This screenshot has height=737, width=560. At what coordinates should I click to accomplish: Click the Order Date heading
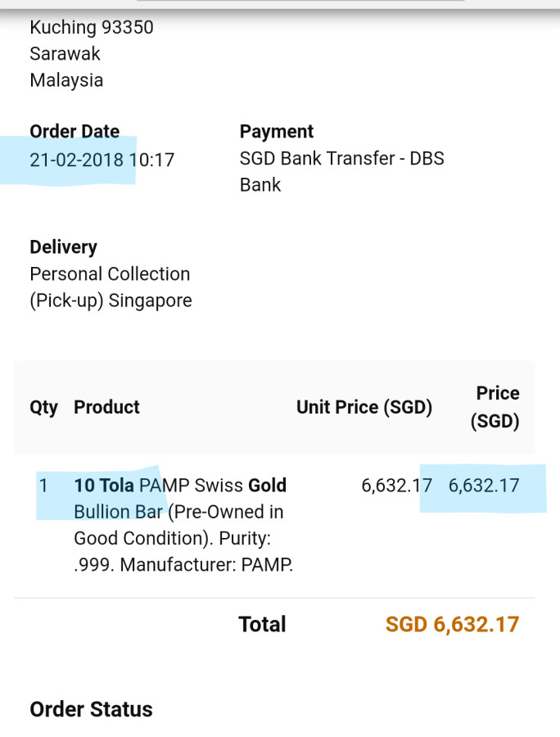[x=75, y=132]
